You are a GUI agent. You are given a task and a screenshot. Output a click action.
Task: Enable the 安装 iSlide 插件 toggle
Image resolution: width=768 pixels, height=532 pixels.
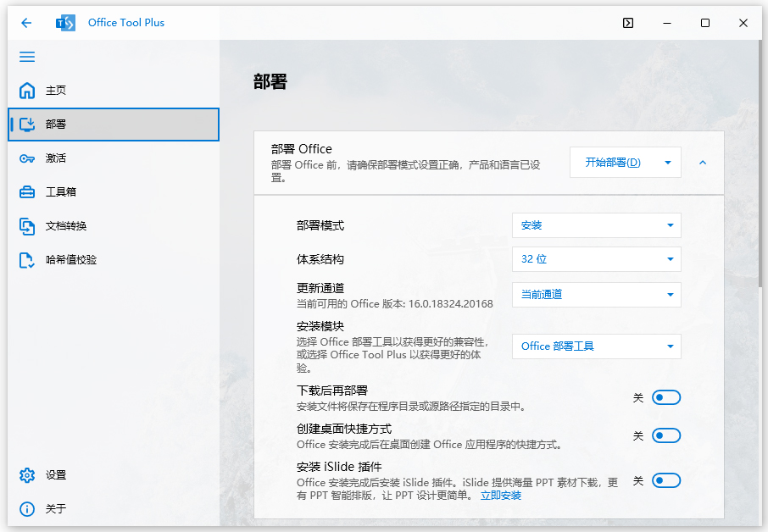(x=666, y=480)
